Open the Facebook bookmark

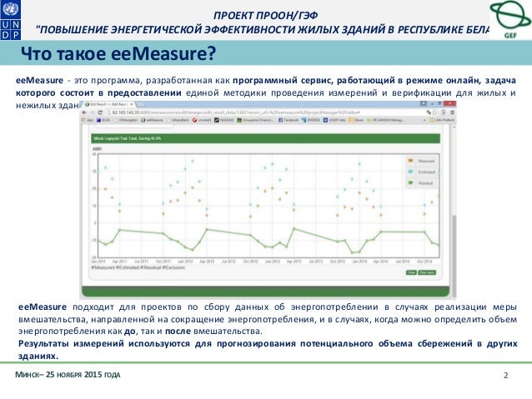(x=289, y=120)
